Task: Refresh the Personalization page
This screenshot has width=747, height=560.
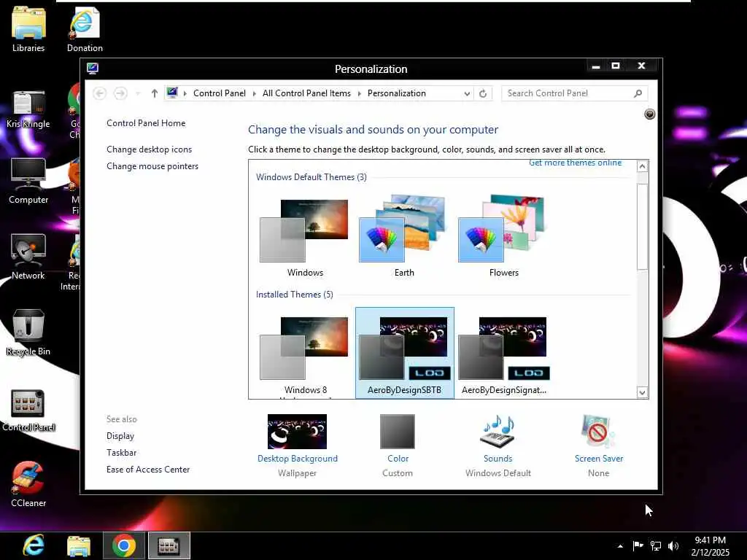Action: click(x=483, y=93)
